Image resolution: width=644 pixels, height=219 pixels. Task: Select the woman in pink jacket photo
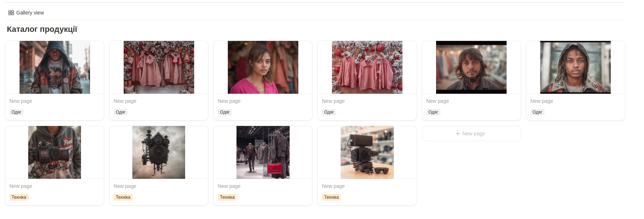pyautogui.click(x=263, y=67)
